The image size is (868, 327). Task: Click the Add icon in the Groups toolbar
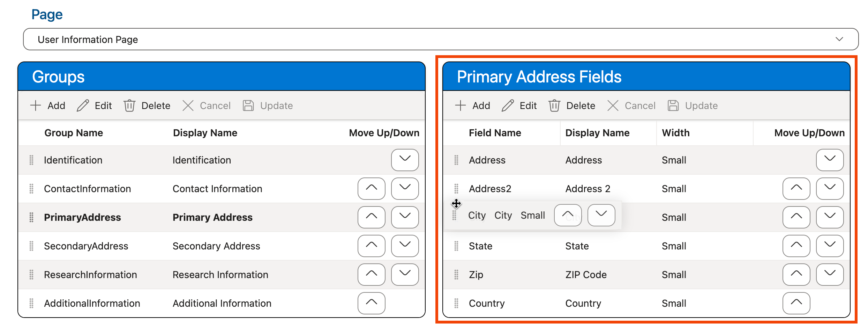[35, 106]
